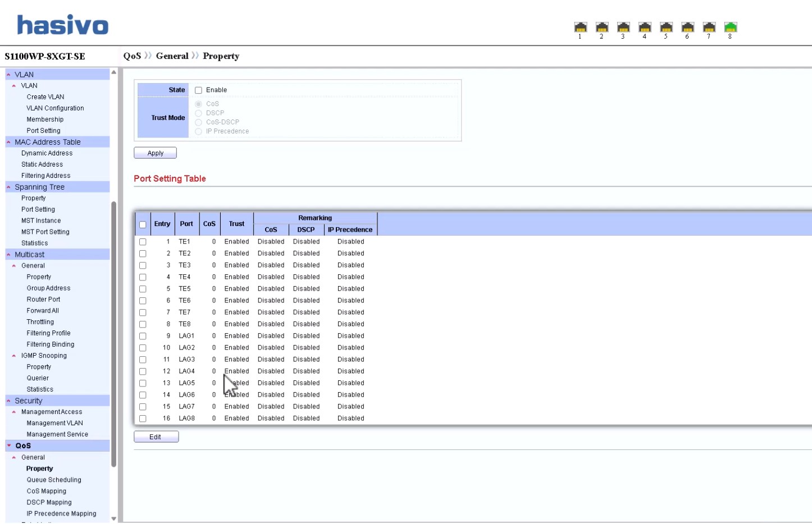Screen dimensions: 812x524
Task: Click sidebar scrollbar down arrow
Action: click(x=114, y=519)
